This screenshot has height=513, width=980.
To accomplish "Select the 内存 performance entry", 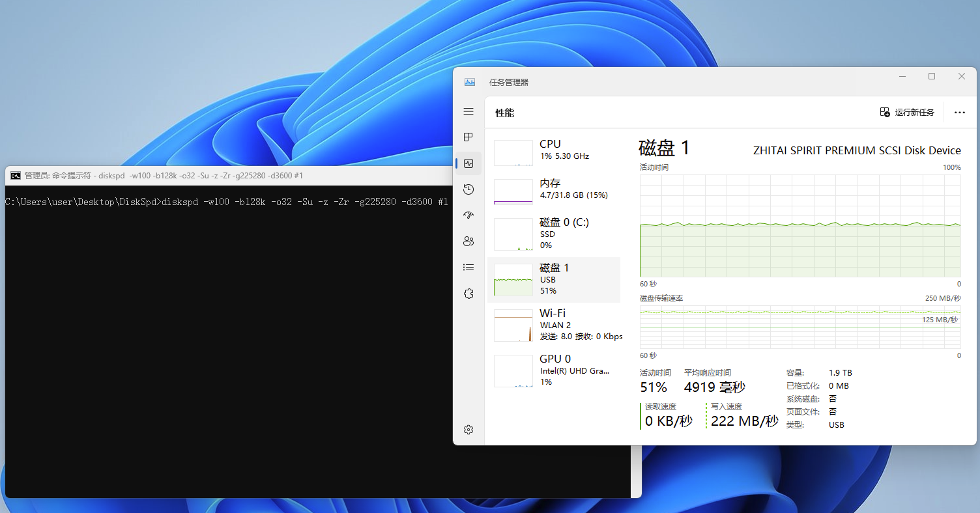I will [554, 192].
